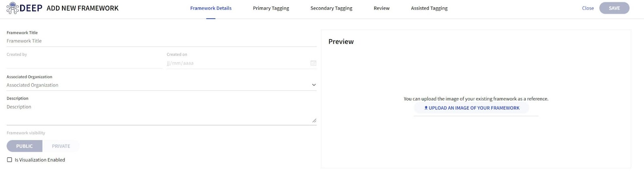Focus the Description text area

pyautogui.click(x=161, y=114)
